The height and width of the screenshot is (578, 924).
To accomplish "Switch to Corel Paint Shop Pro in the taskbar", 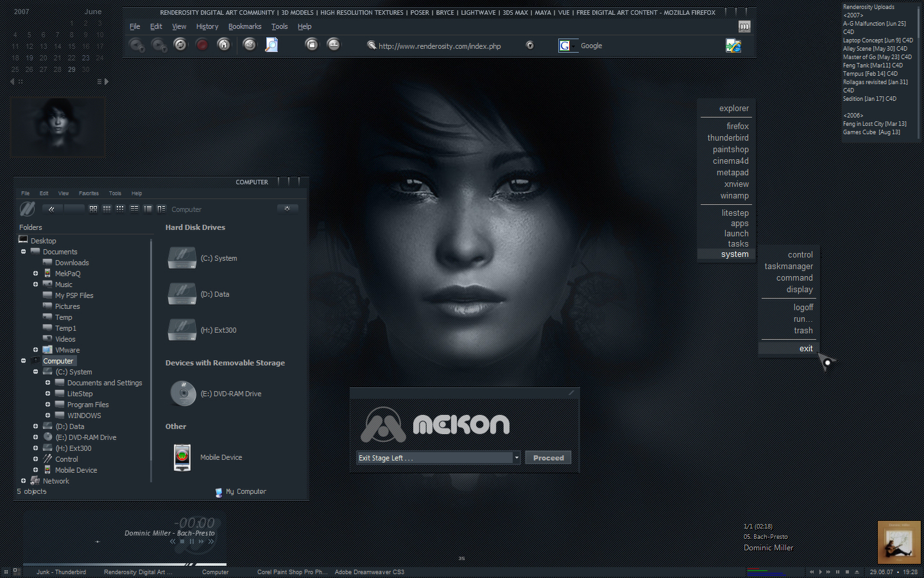I will [292, 572].
